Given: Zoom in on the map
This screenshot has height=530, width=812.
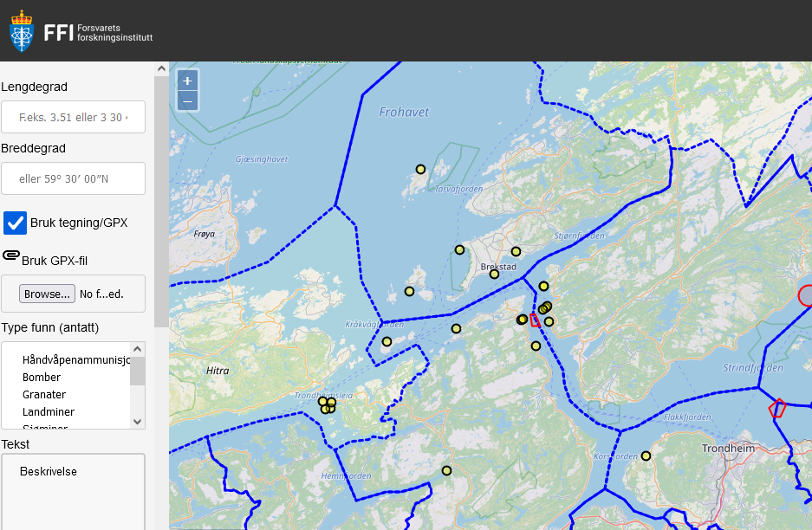Looking at the screenshot, I should tap(187, 81).
